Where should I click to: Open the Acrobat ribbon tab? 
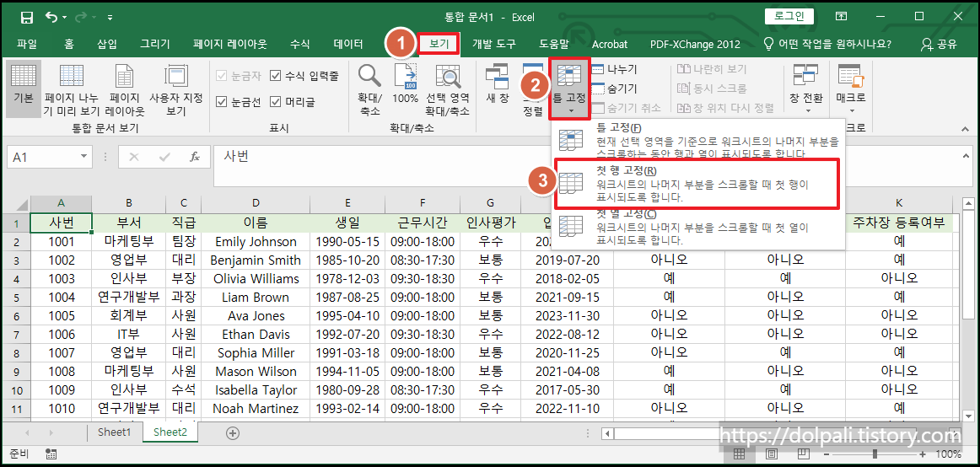(610, 44)
